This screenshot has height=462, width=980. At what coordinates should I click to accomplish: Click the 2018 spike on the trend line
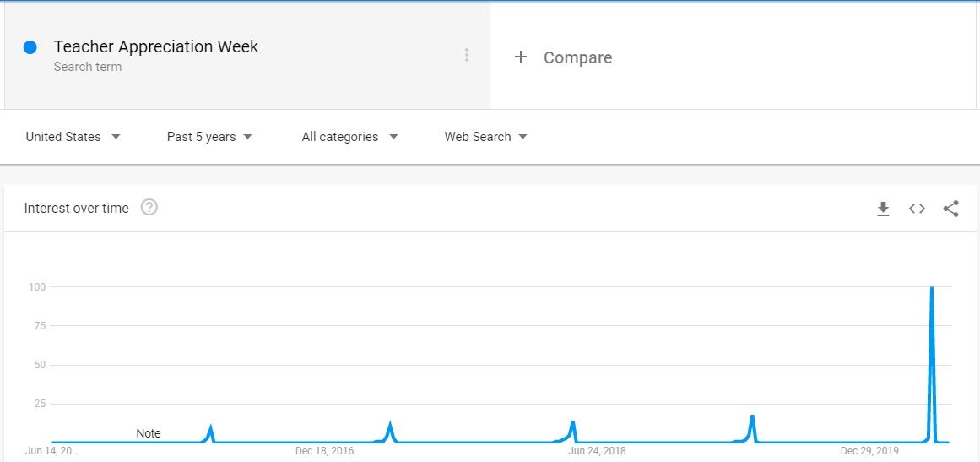(571, 422)
